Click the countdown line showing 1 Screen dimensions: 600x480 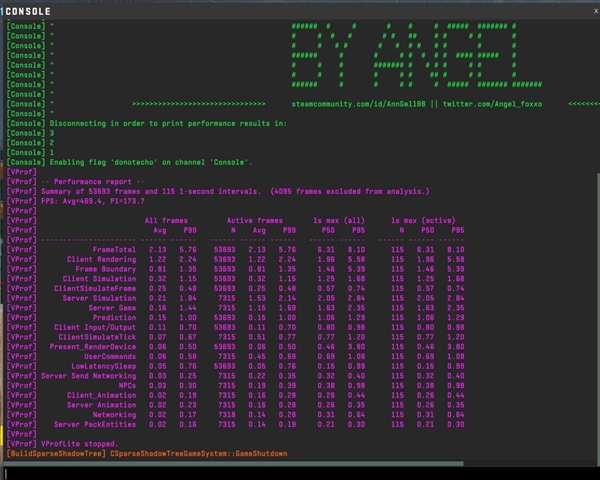tap(52, 153)
